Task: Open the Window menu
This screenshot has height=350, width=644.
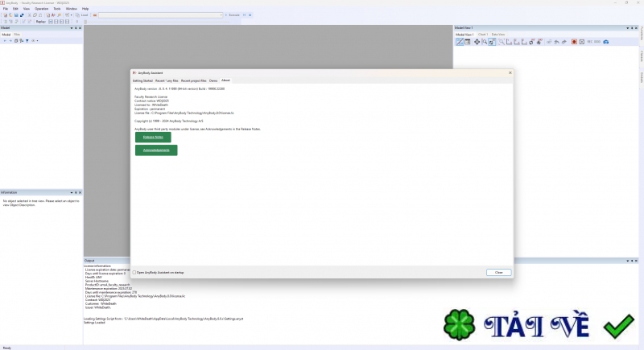Action: pos(72,9)
